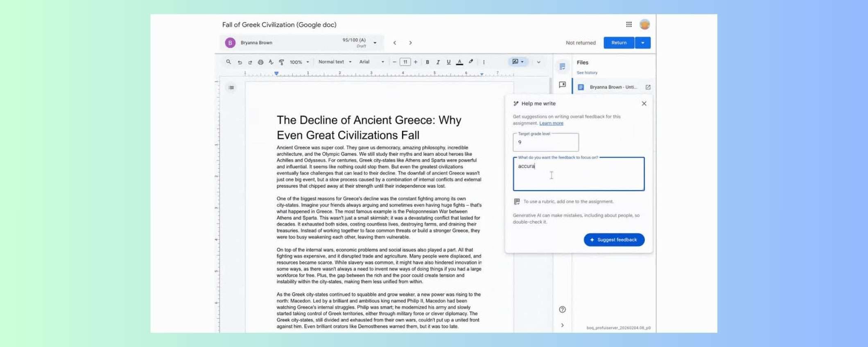Click the undo icon in the toolbar
This screenshot has width=868, height=347.
tap(240, 62)
